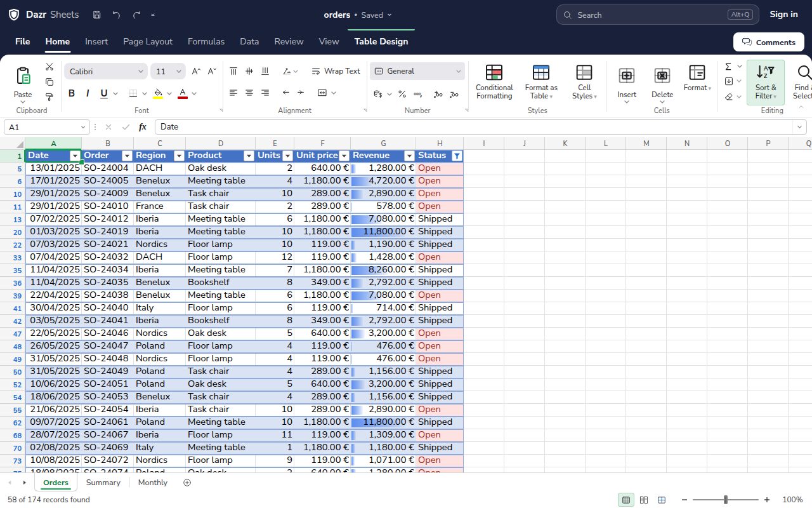Select the Format Painter brush icon
Screen dimensions: 812x508
[x=49, y=97]
